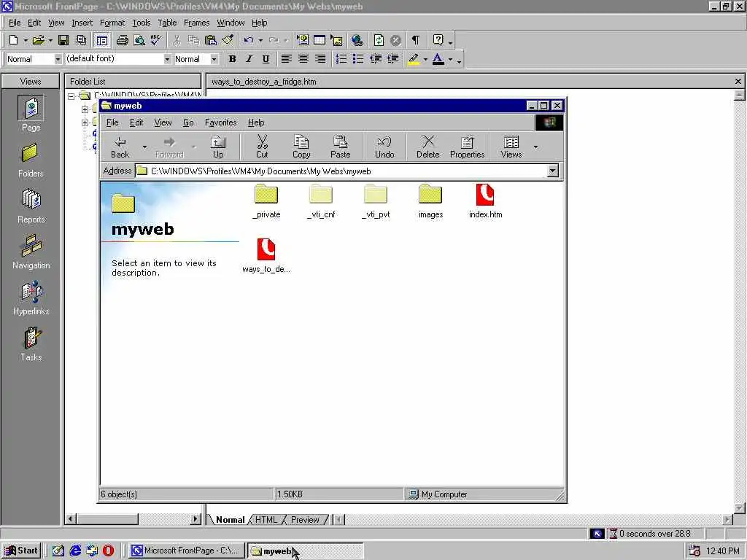Click Insert Component icon
Viewport: 747px width, 560px height.
click(303, 41)
